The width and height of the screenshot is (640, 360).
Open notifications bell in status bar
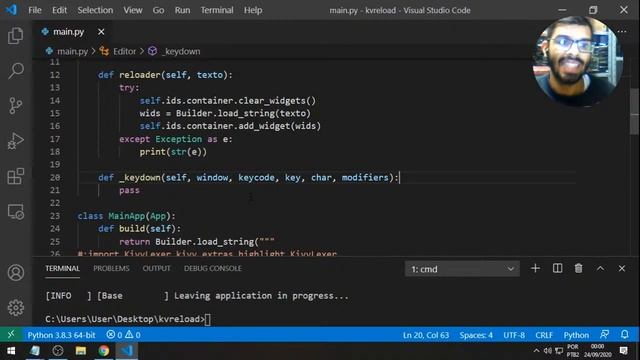tap(624, 335)
